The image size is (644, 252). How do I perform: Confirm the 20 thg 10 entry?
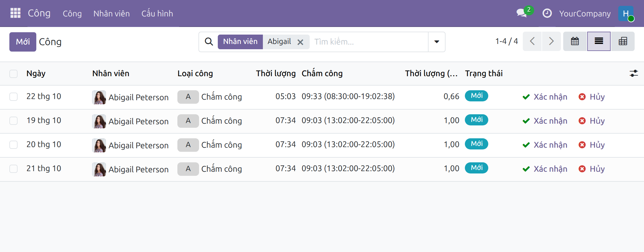tap(545, 145)
